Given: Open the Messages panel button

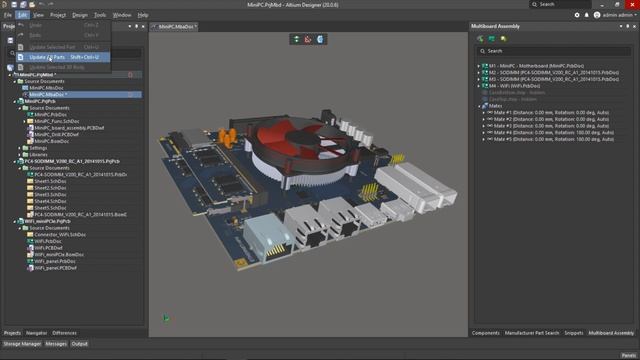Looking at the screenshot, I should [x=56, y=344].
